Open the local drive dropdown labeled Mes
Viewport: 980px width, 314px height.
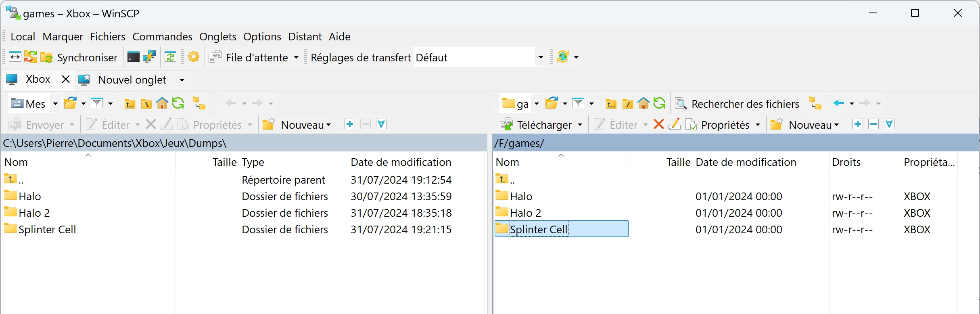[x=34, y=104]
